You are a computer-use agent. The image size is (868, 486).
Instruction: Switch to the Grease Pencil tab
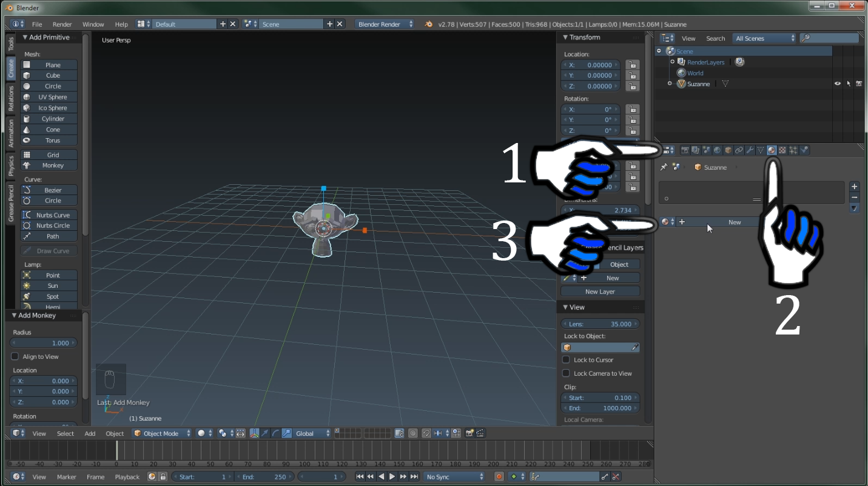(x=11, y=203)
